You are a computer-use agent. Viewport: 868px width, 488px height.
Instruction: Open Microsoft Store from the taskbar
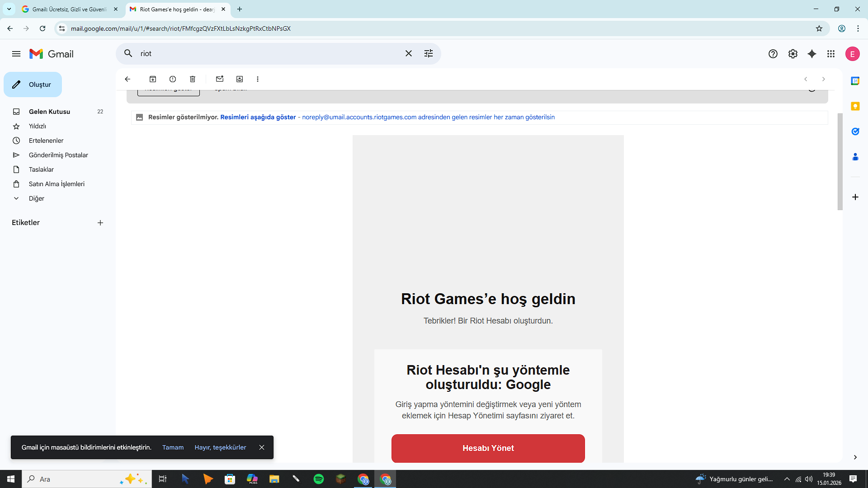pyautogui.click(x=230, y=479)
